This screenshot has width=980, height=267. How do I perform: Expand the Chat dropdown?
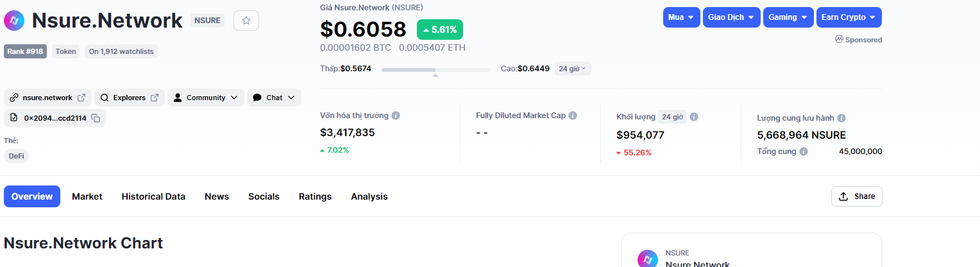coord(274,98)
